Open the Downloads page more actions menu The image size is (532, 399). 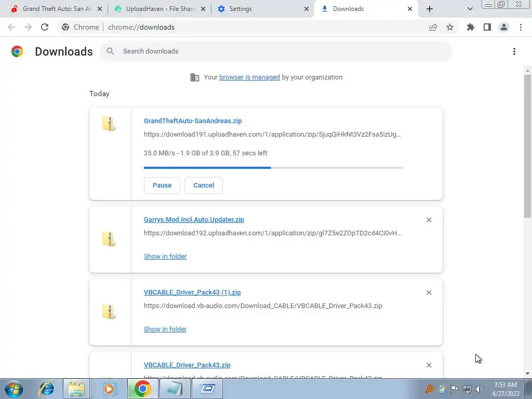tap(514, 51)
